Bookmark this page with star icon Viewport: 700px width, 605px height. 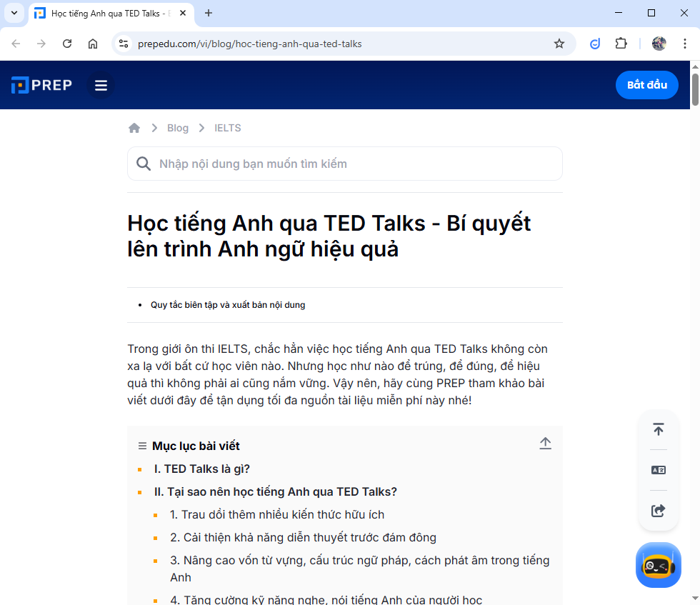coord(559,44)
